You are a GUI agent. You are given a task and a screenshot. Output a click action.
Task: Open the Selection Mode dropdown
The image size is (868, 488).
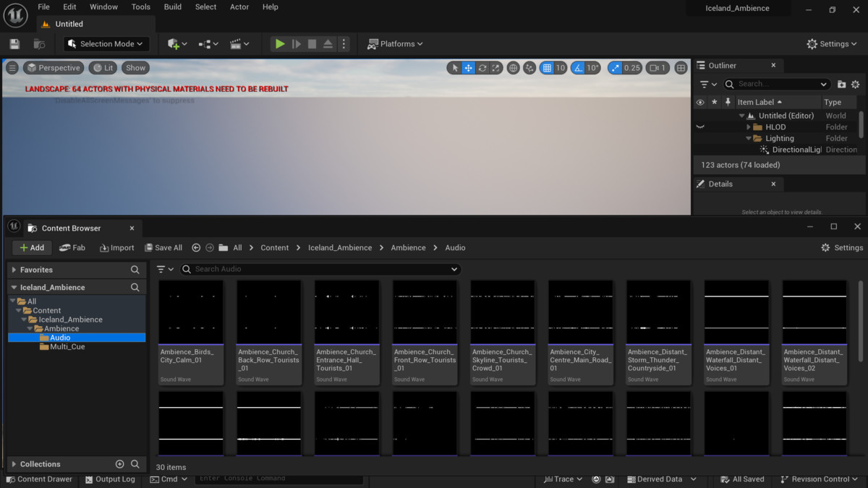coord(107,44)
